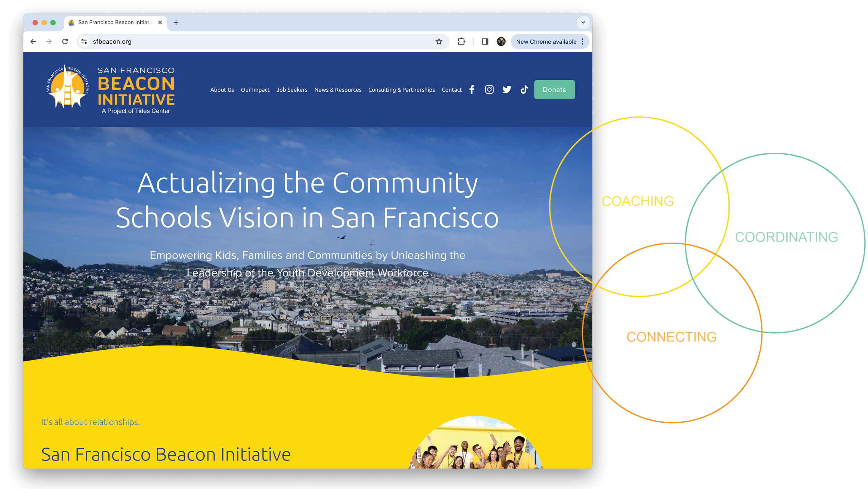Open a new tab with plus button
Viewport: 868px width, 489px height.
176,23
